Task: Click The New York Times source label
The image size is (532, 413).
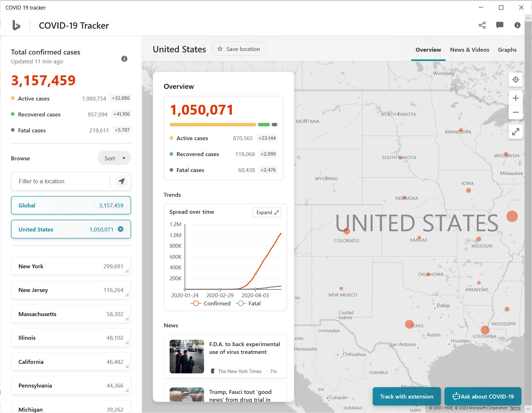Action: [x=240, y=371]
